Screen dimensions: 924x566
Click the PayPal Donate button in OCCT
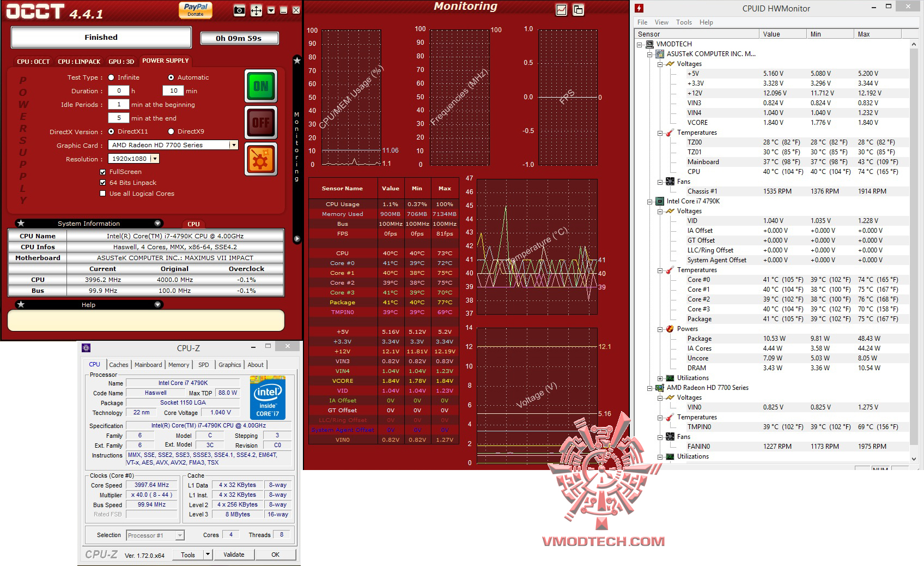pyautogui.click(x=195, y=10)
